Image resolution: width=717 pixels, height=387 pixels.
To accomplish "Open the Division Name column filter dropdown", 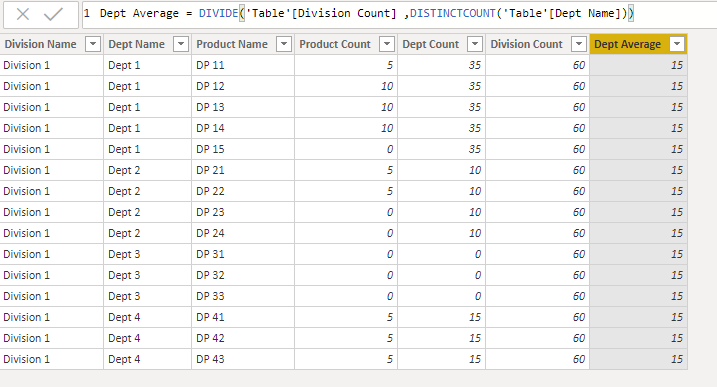I will pyautogui.click(x=93, y=44).
